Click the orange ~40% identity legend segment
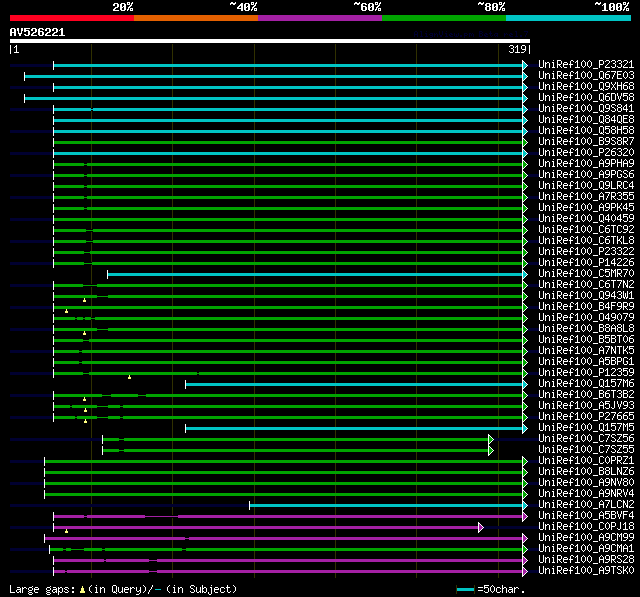Viewport: 640px width, 597px height. 195,18
